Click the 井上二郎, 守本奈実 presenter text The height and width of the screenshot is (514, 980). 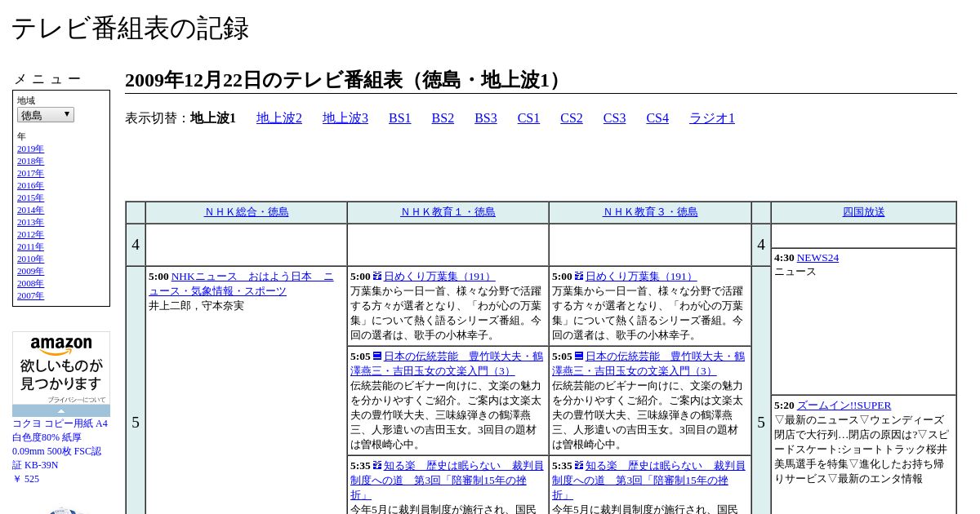[x=196, y=306]
